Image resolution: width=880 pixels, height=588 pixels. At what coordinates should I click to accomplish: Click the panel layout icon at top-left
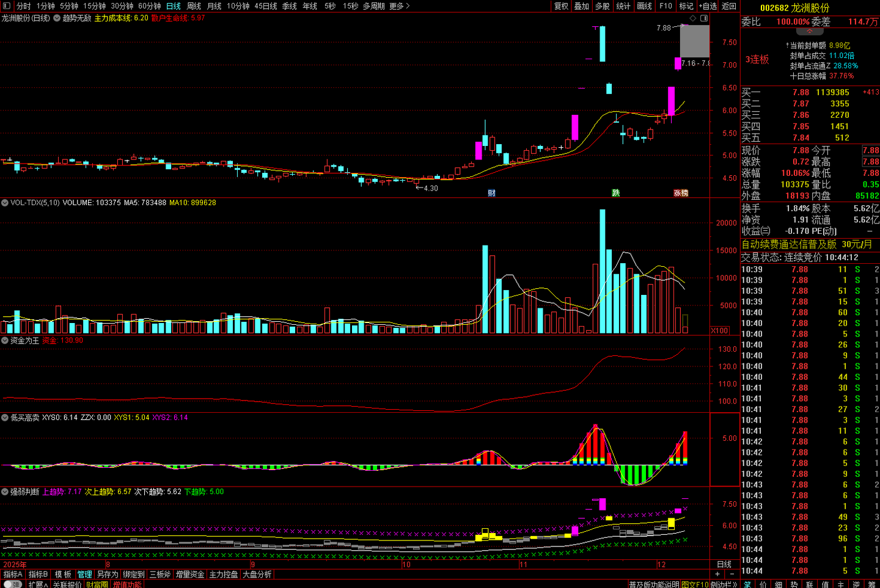point(7,6)
